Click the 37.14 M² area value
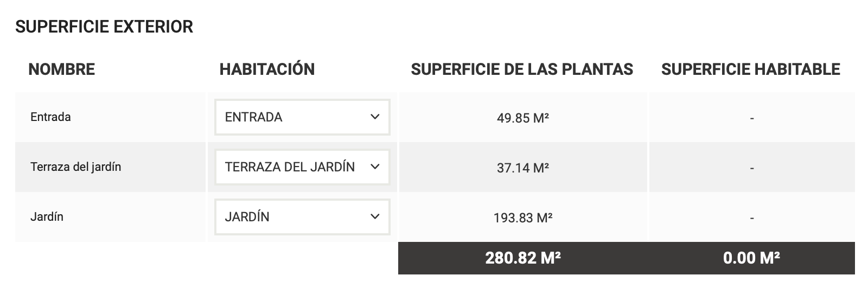Viewport: 868px width, 307px height. [523, 168]
